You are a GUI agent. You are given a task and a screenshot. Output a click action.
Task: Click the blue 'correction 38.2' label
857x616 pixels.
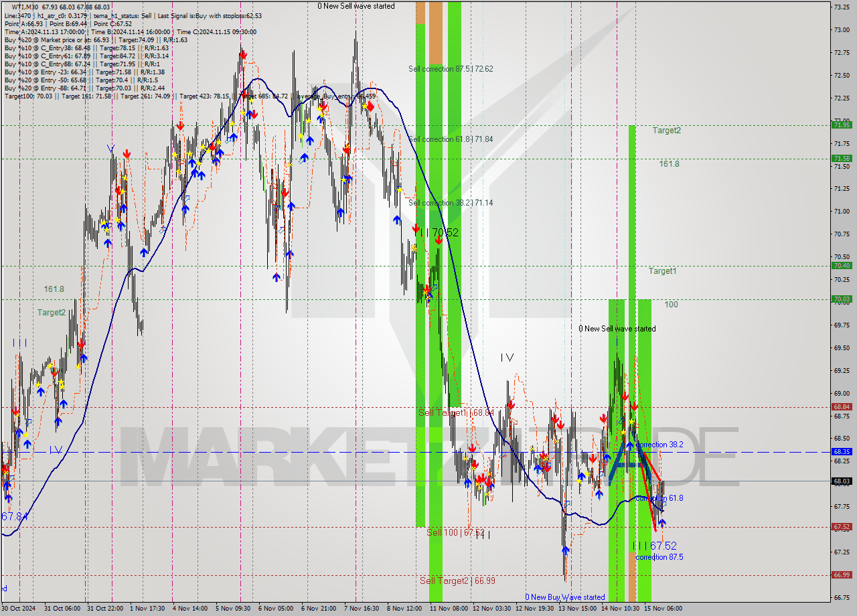point(659,445)
